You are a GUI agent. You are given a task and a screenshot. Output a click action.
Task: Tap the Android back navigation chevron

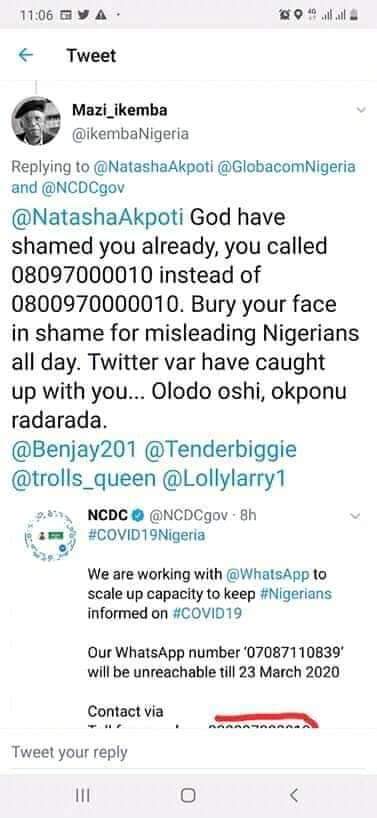(x=294, y=795)
